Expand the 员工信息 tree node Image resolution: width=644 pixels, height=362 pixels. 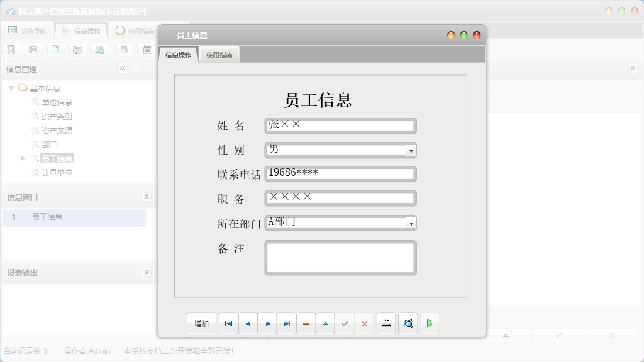pos(23,158)
